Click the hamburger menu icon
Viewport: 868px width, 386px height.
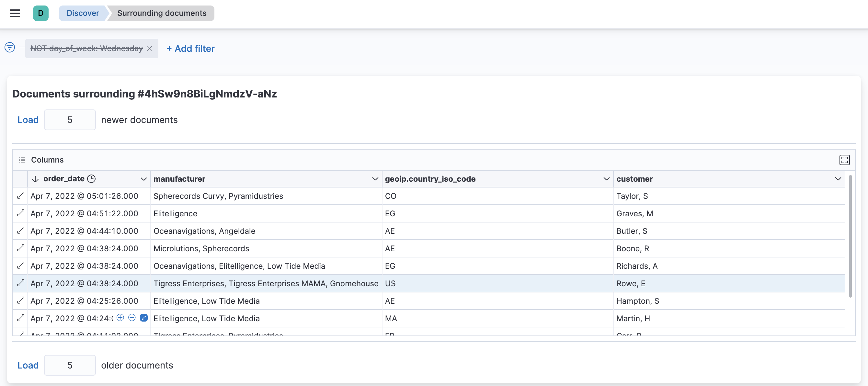[15, 12]
